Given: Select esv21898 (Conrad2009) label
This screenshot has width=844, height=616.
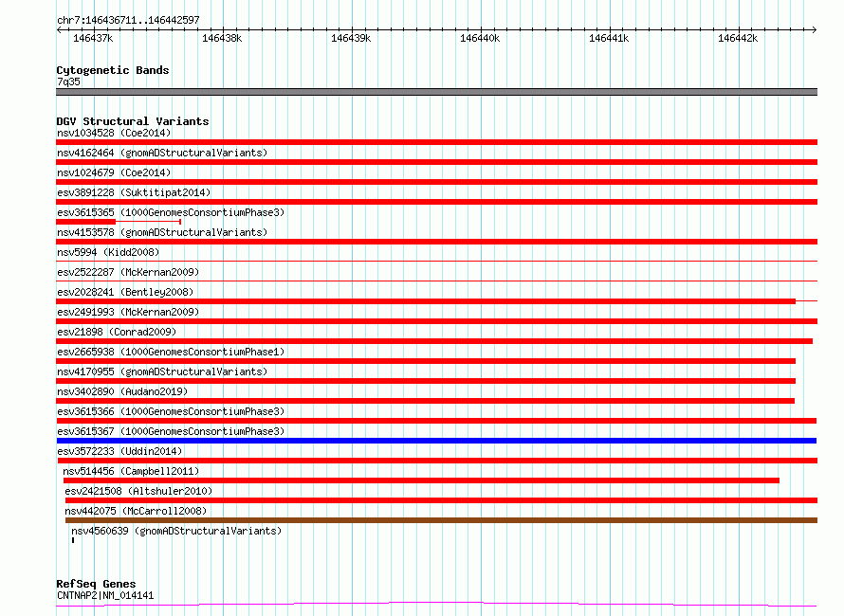Looking at the screenshot, I should click(117, 332).
